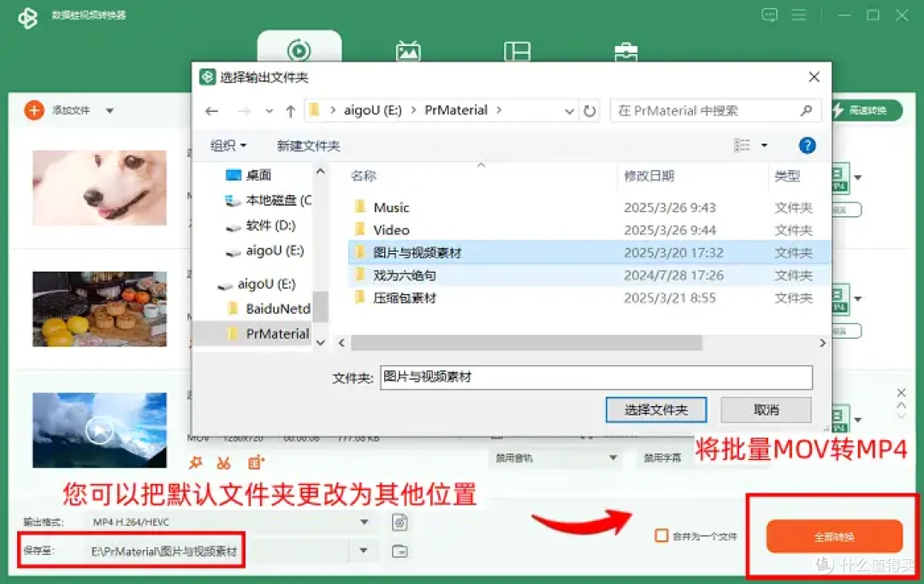Select the Music folder row
Screen dimensions: 924x584
589,208
